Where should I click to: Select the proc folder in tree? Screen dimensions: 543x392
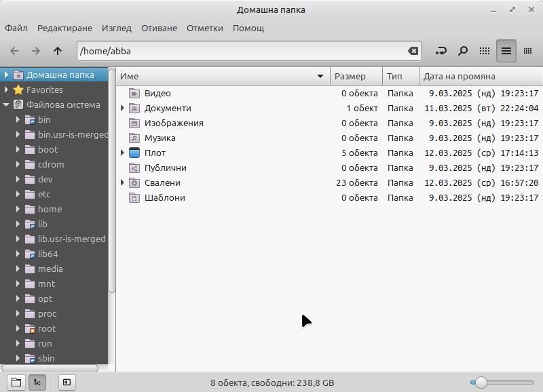click(x=47, y=313)
